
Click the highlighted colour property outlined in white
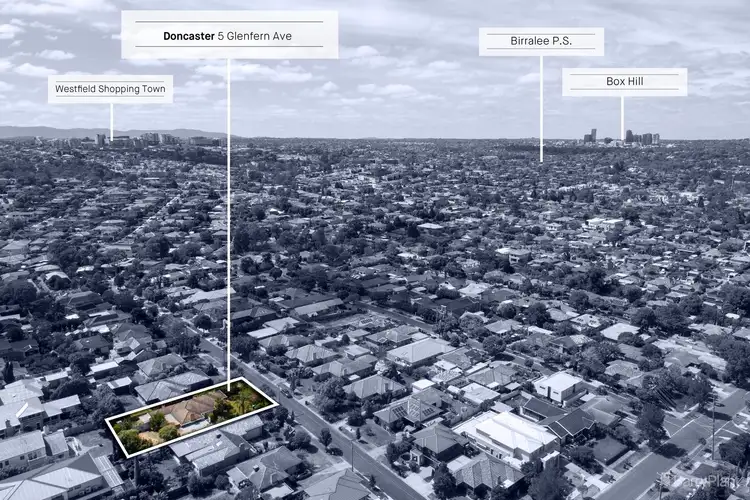pyautogui.click(x=190, y=416)
